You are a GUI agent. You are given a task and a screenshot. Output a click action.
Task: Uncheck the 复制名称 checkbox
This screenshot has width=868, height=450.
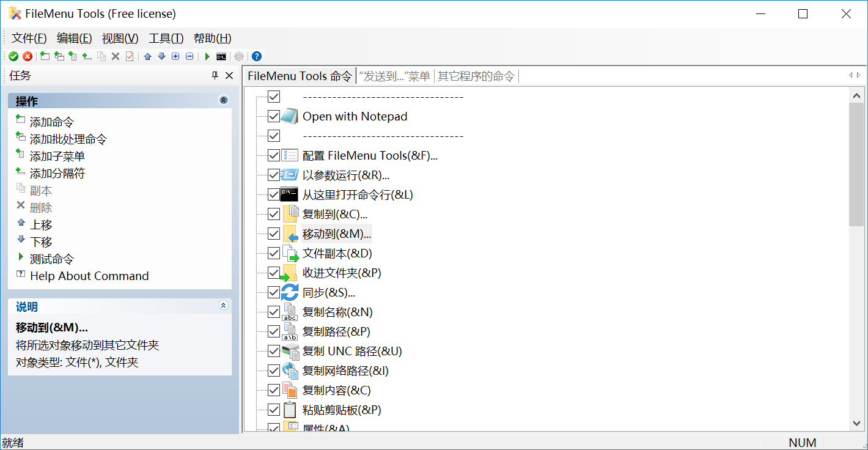(x=274, y=312)
